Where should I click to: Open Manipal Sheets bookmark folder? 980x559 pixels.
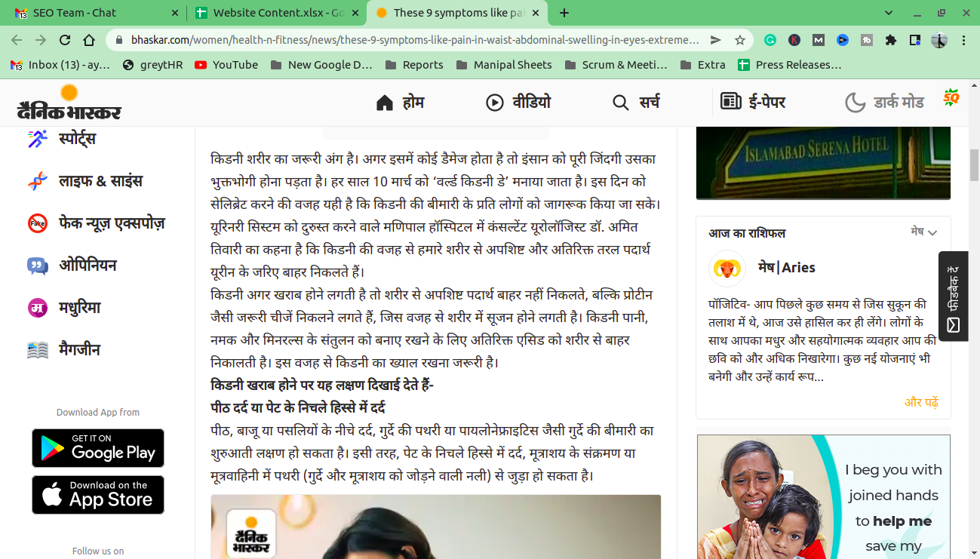tap(503, 65)
